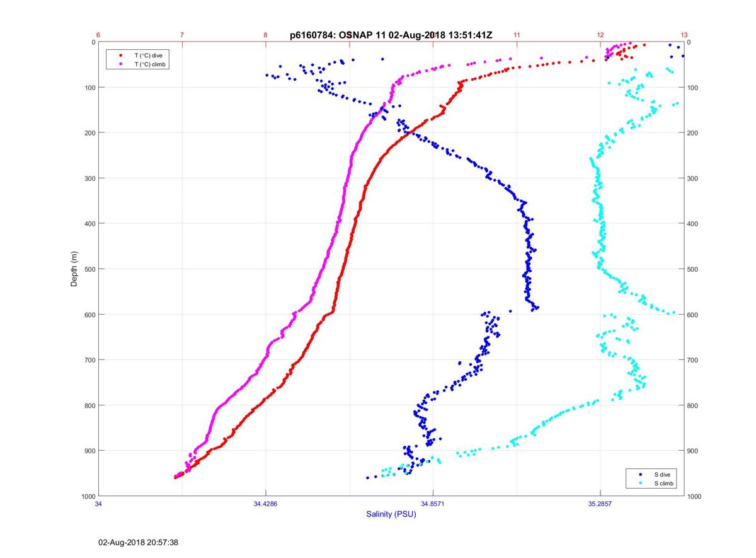
Task: Click the '100' tick on the left depth axis
Action: [89, 88]
